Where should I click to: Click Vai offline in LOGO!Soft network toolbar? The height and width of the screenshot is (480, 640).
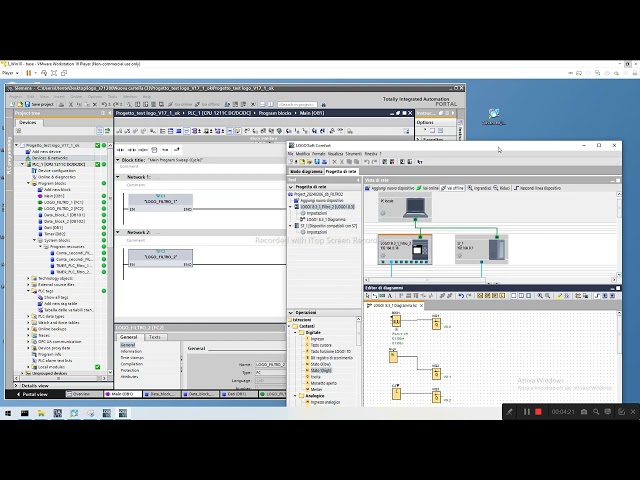pos(452,188)
